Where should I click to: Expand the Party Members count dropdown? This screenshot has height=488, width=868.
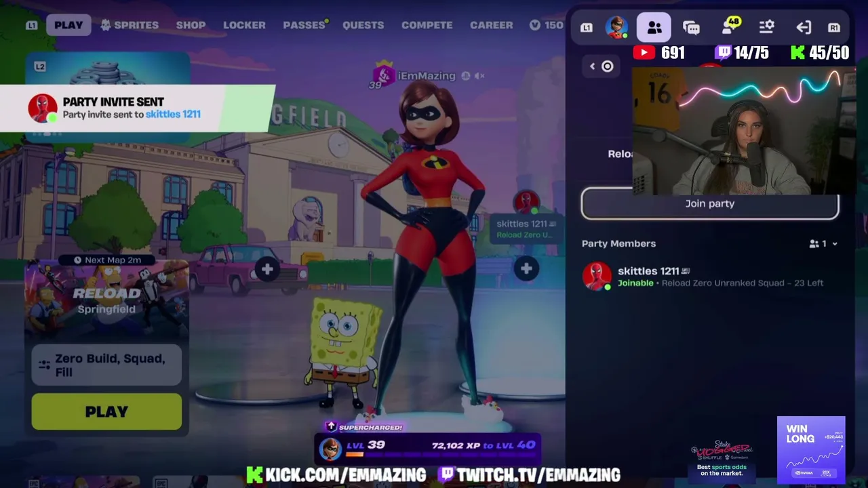click(823, 244)
